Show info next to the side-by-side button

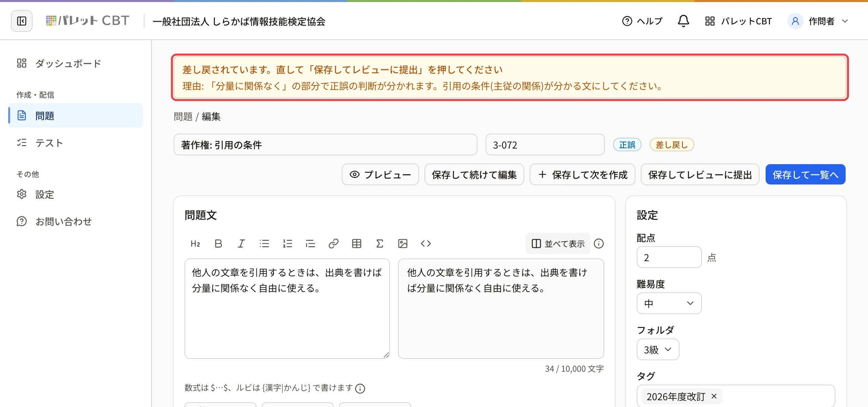[599, 244]
